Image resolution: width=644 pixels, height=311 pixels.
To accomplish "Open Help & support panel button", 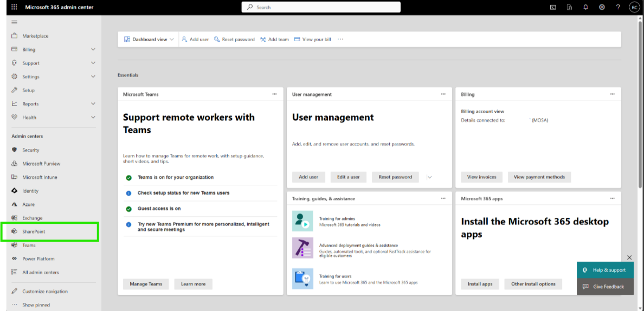I will (x=605, y=270).
